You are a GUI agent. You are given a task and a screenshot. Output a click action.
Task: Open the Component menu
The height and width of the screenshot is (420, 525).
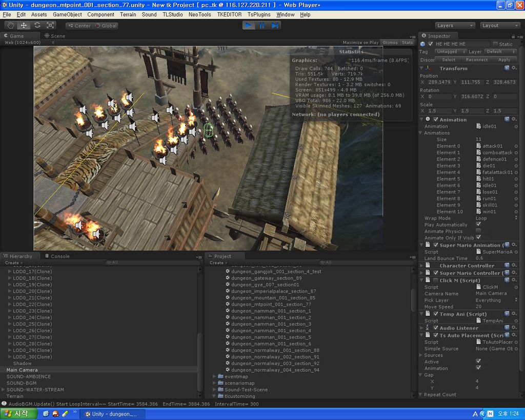tap(101, 14)
